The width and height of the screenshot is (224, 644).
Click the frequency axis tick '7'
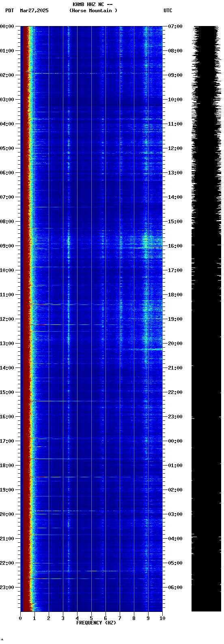coord(120,618)
